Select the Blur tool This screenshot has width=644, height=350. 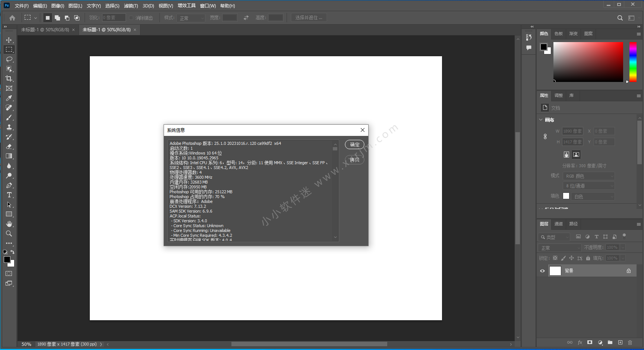point(9,166)
